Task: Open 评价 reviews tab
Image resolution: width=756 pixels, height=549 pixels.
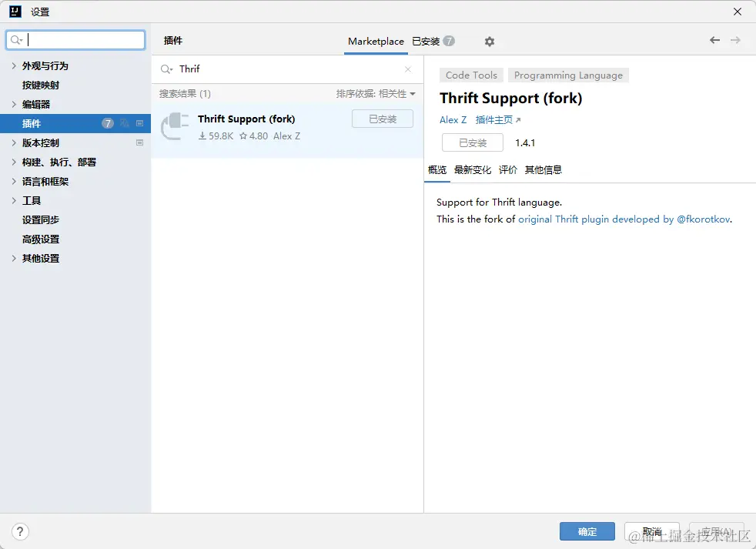Action: [507, 170]
